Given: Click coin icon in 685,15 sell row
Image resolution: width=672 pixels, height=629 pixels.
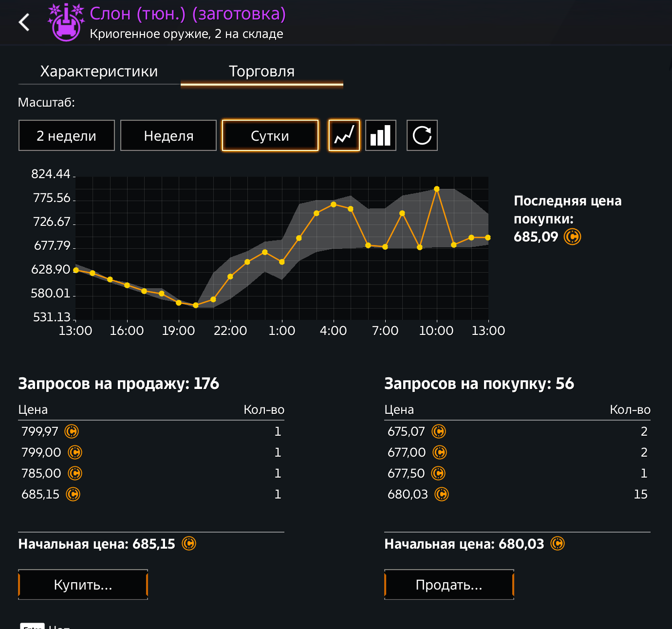Looking at the screenshot, I should [x=73, y=494].
